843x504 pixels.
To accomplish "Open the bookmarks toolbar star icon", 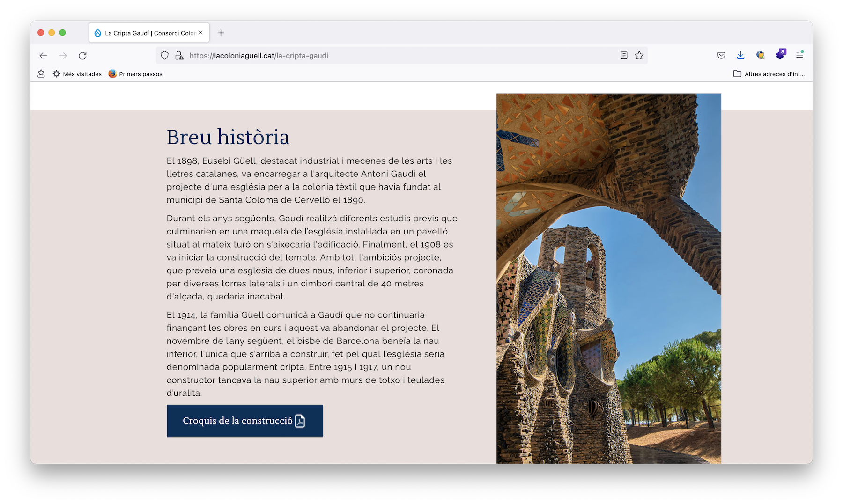I will click(41, 74).
